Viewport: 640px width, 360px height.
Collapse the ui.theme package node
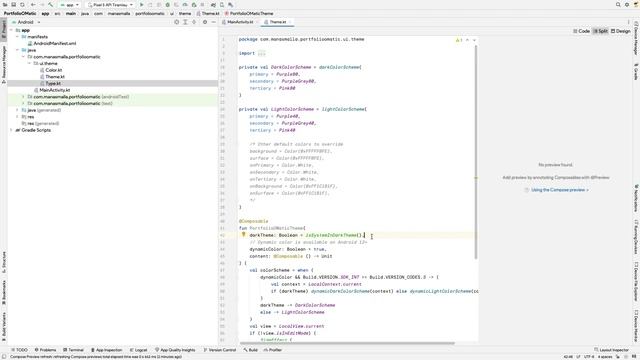pyautogui.click(x=29, y=63)
